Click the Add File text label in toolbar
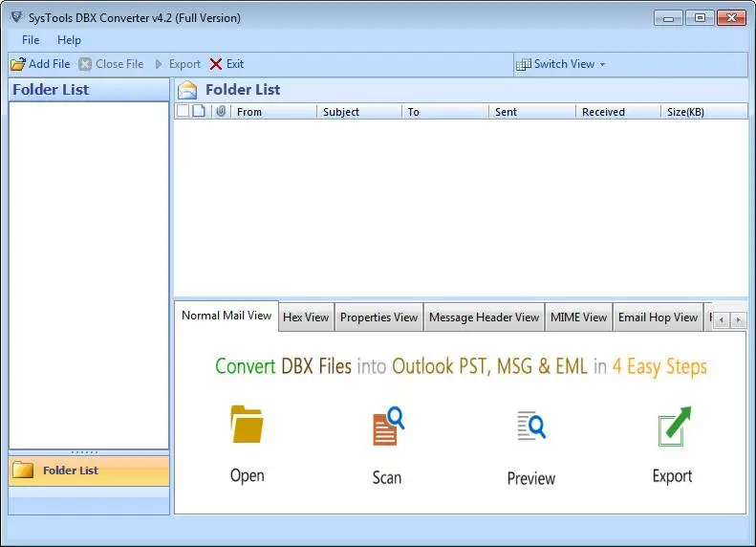 [49, 64]
